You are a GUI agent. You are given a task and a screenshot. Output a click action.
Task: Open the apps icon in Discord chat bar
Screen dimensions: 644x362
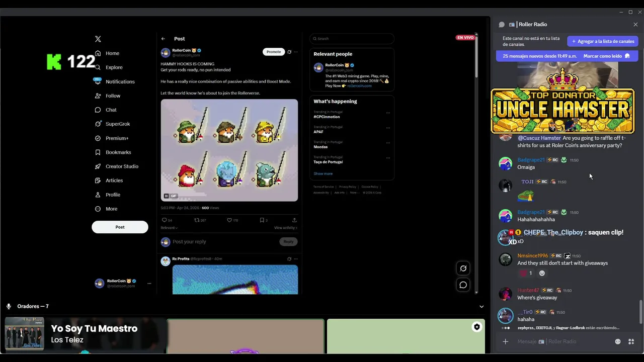point(631,342)
